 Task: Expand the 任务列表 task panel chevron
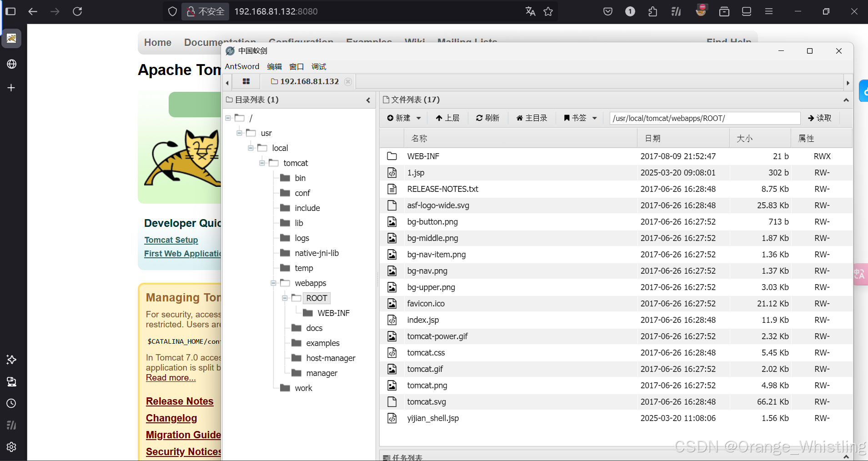846,456
